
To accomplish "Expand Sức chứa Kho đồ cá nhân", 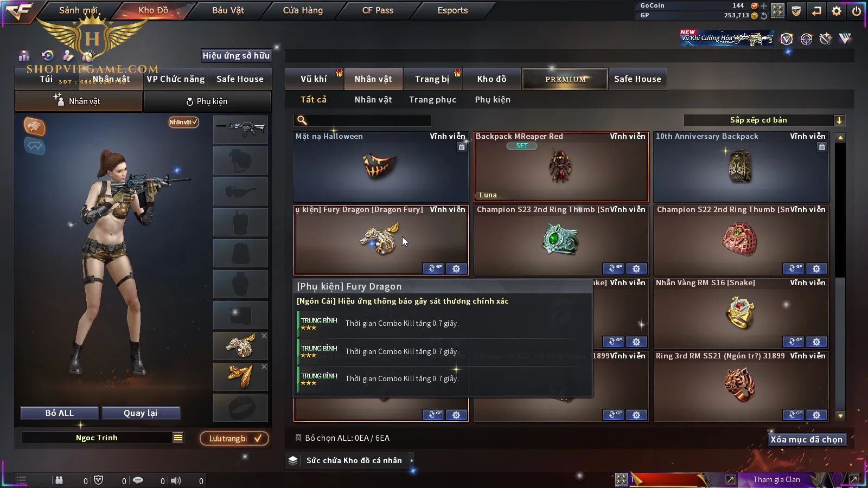I will [412, 460].
